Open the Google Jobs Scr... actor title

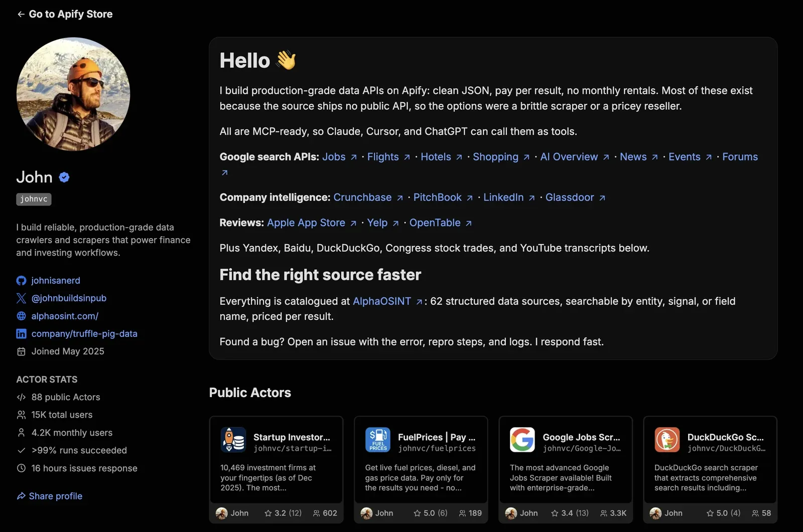[x=581, y=437]
